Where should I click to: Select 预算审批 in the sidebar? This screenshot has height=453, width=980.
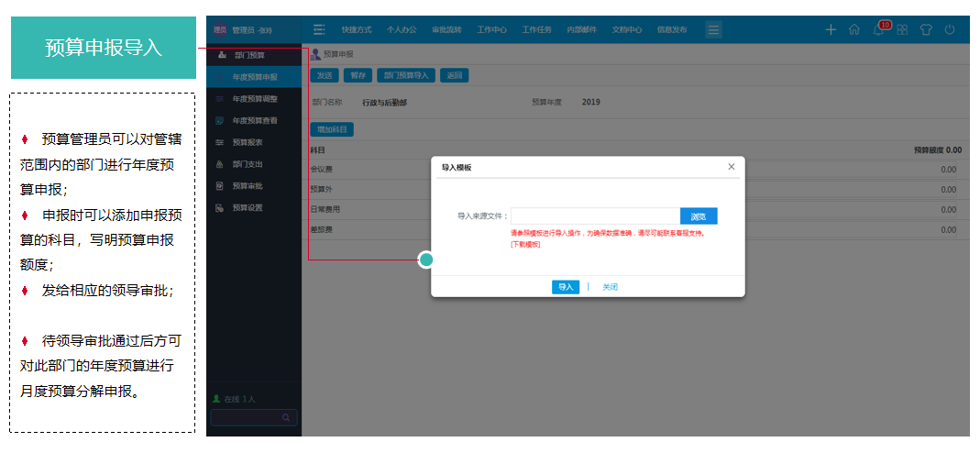coord(247,186)
